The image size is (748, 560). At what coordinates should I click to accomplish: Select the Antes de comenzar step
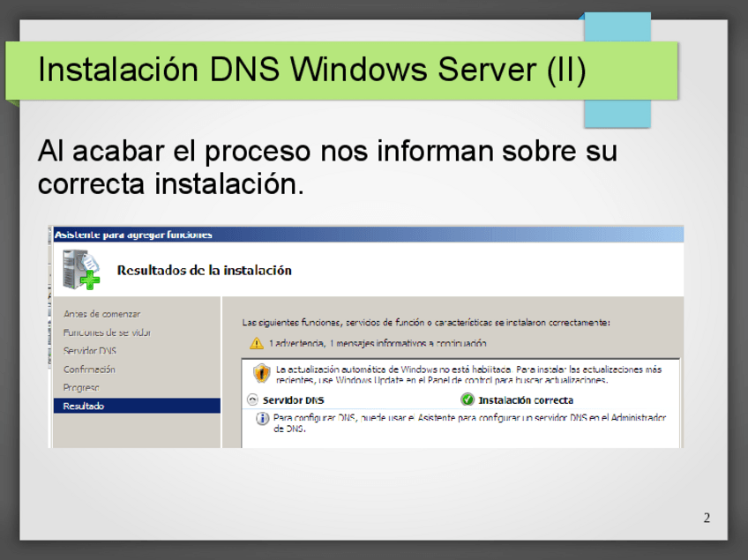tap(102, 314)
